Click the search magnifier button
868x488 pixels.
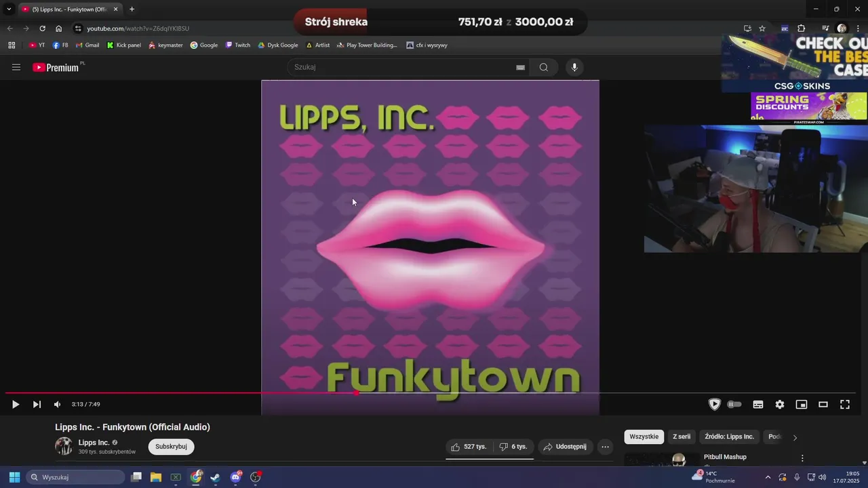[x=544, y=67]
